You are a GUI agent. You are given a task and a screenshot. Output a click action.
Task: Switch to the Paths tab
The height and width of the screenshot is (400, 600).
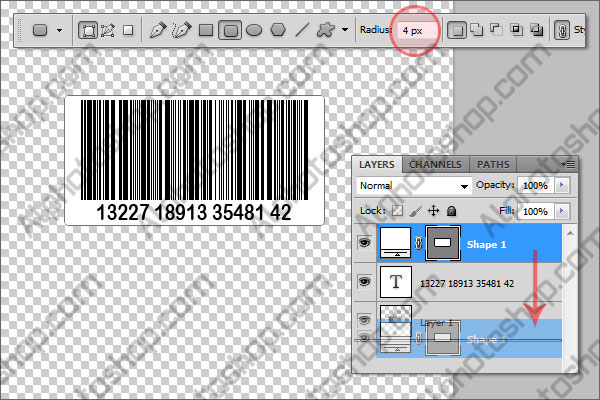click(493, 165)
